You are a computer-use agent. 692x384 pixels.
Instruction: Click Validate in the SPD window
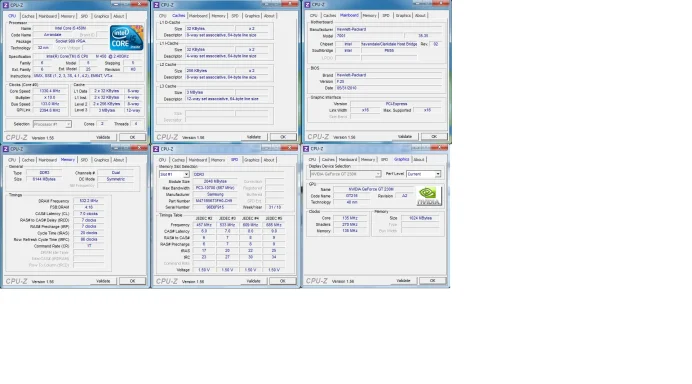point(253,281)
